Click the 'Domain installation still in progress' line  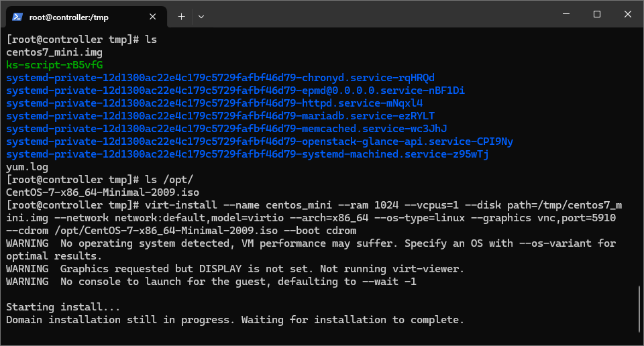(x=235, y=320)
